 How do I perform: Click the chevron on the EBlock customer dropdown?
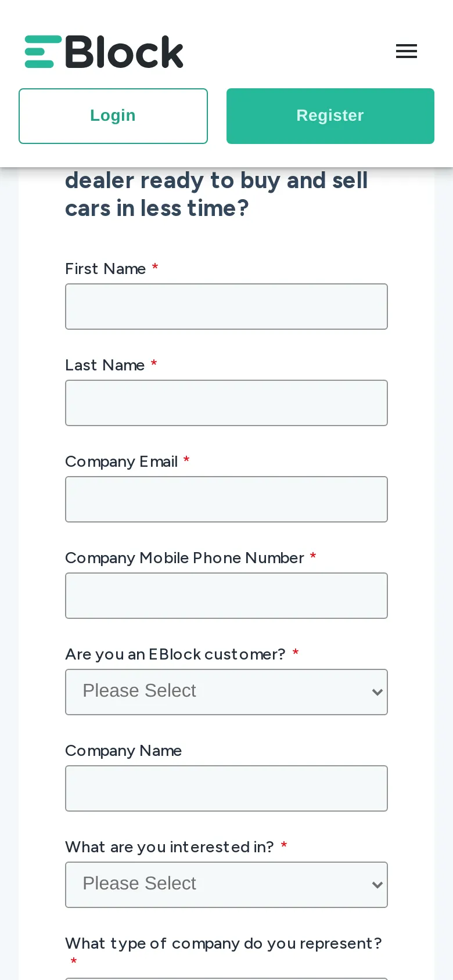(377, 692)
